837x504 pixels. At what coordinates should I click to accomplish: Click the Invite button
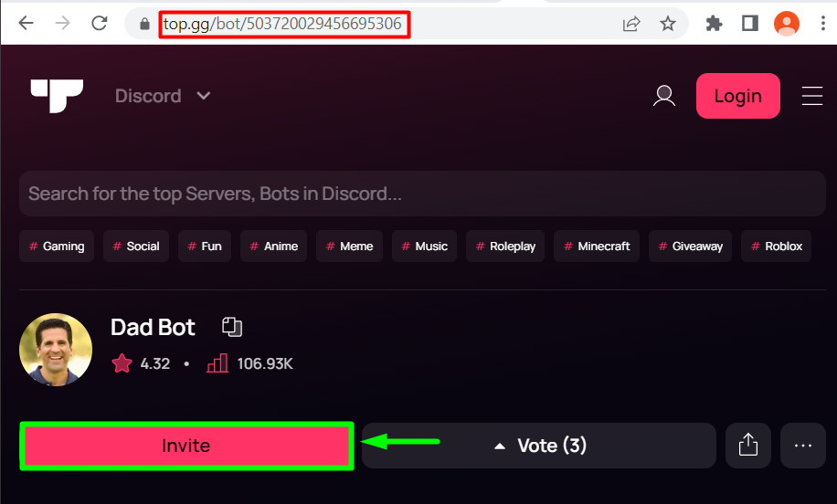[186, 446]
